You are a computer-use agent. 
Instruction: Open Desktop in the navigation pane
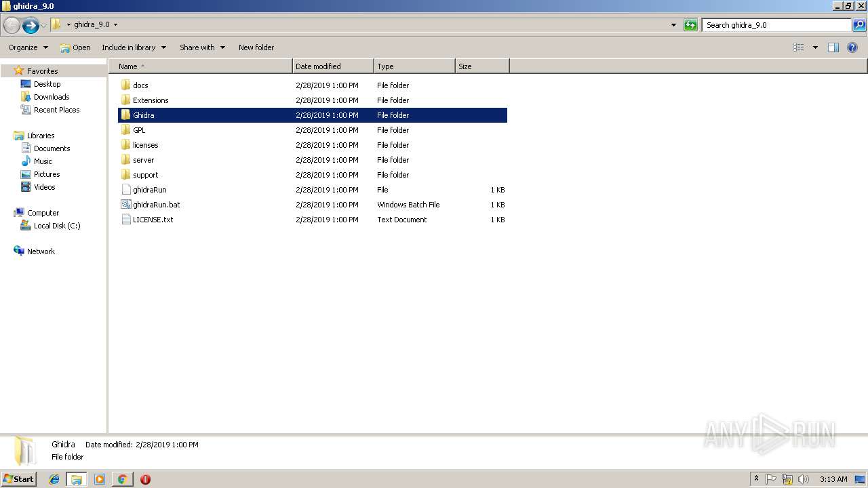point(47,84)
